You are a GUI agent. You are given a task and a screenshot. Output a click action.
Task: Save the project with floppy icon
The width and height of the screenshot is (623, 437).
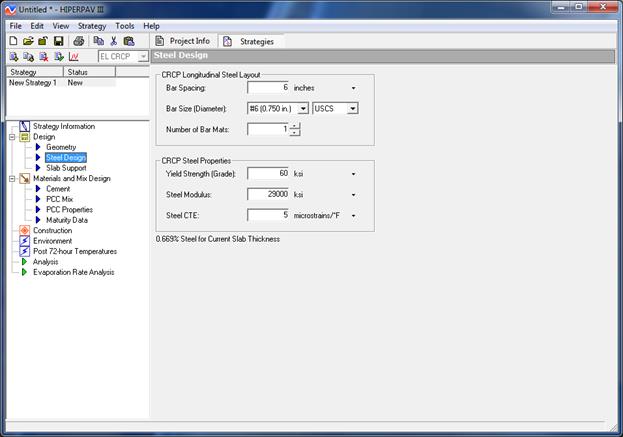58,41
